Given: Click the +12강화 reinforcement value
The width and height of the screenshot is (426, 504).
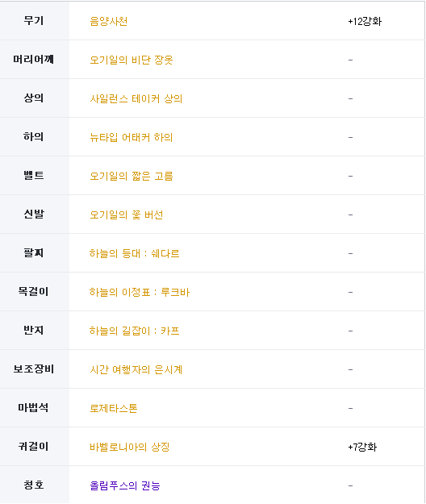Looking at the screenshot, I should coord(365,21).
